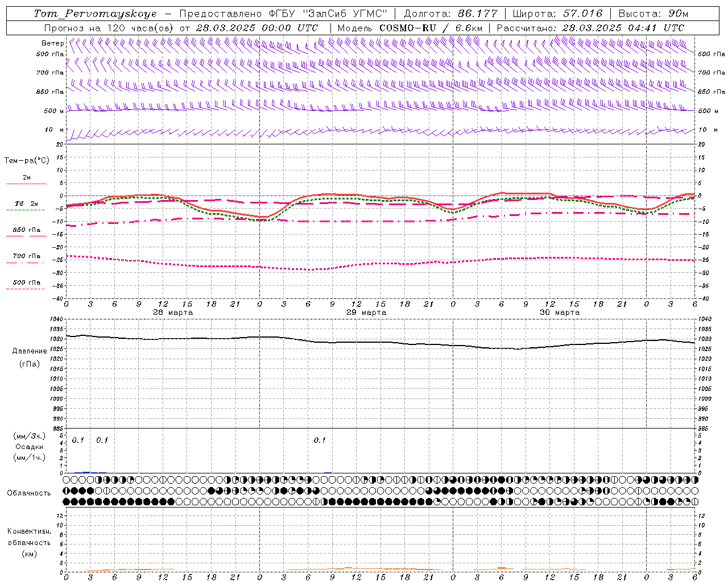This screenshot has width=728, height=582.
Task: Click the (мм/1ч.) precipitation unit label
Action: (30, 458)
